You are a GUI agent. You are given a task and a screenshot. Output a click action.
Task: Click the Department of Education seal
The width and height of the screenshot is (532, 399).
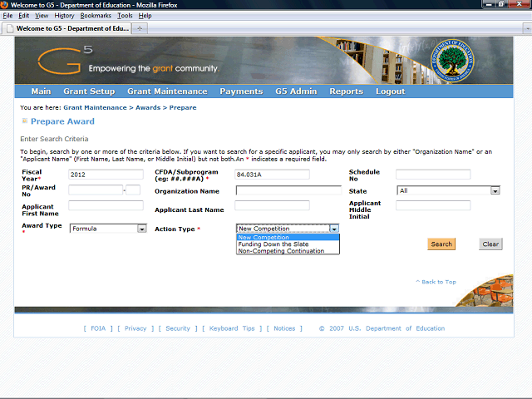coord(452,62)
